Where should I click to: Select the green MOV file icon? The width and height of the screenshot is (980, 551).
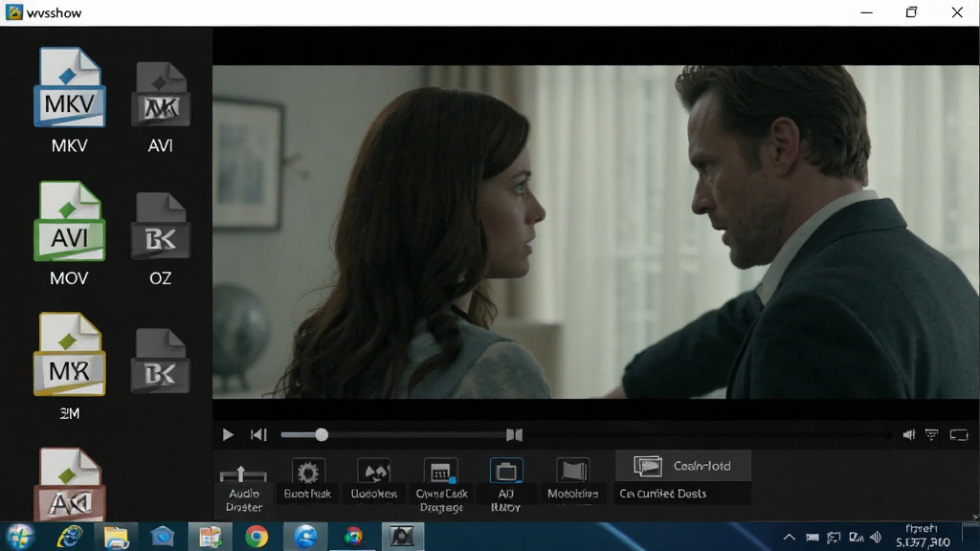(x=69, y=221)
